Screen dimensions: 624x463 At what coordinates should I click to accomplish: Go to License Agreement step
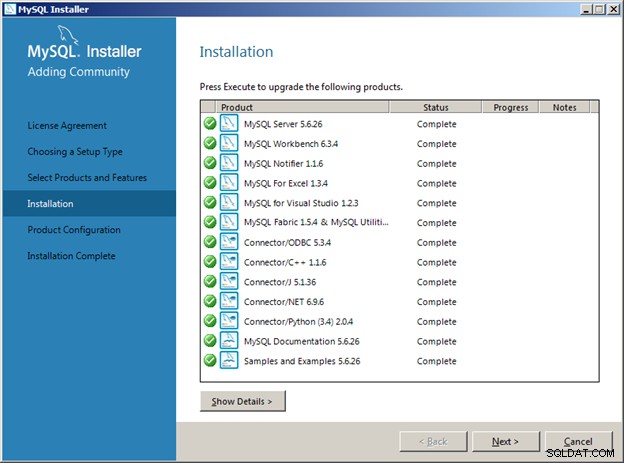[x=67, y=126]
